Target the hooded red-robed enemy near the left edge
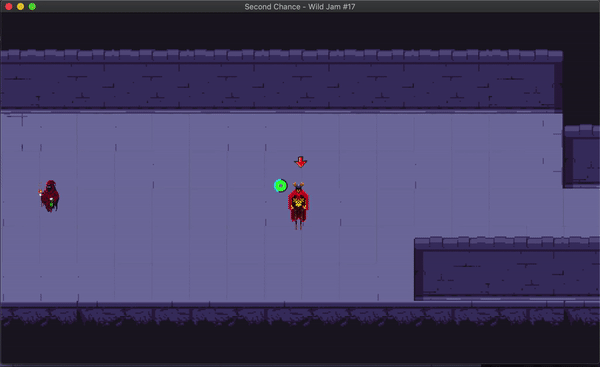This screenshot has height=367, width=600. click(49, 196)
